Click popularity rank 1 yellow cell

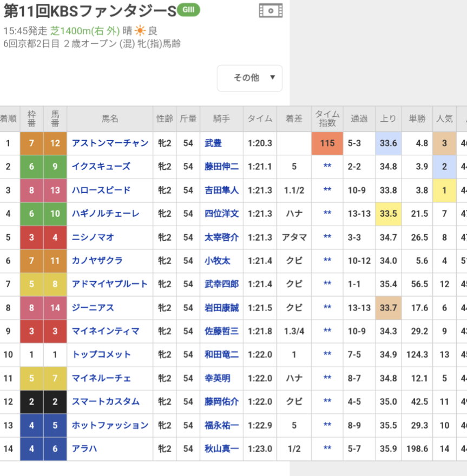coord(444,190)
